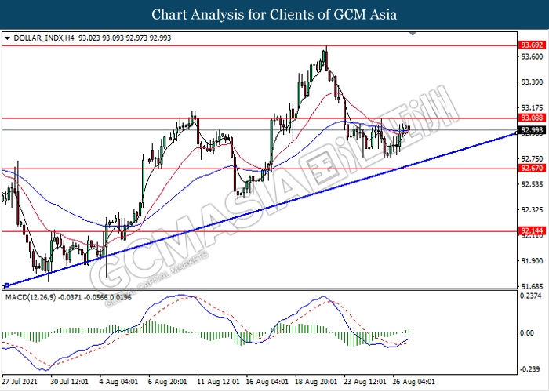Click the MACD scale value -0.239
Screen dimensions: 549x392
pyautogui.click(x=529, y=369)
